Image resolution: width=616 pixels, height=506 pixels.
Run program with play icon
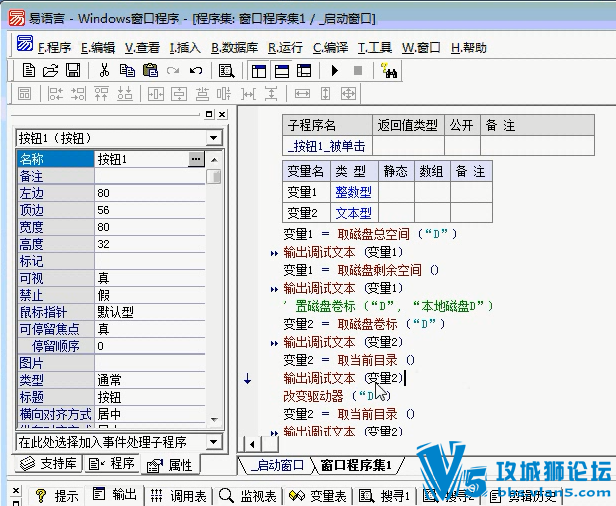point(335,71)
